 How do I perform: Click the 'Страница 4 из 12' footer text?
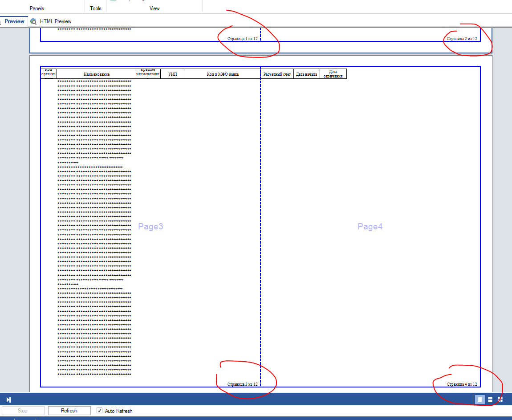[462, 384]
